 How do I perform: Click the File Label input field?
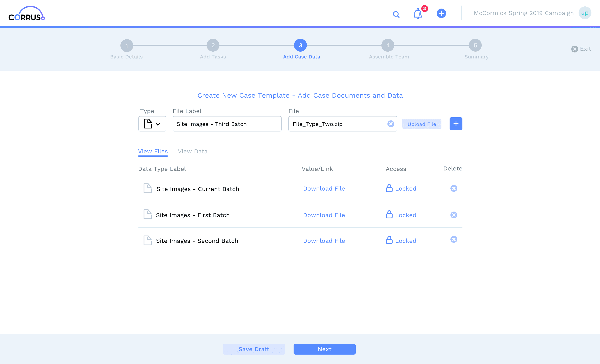(x=227, y=124)
